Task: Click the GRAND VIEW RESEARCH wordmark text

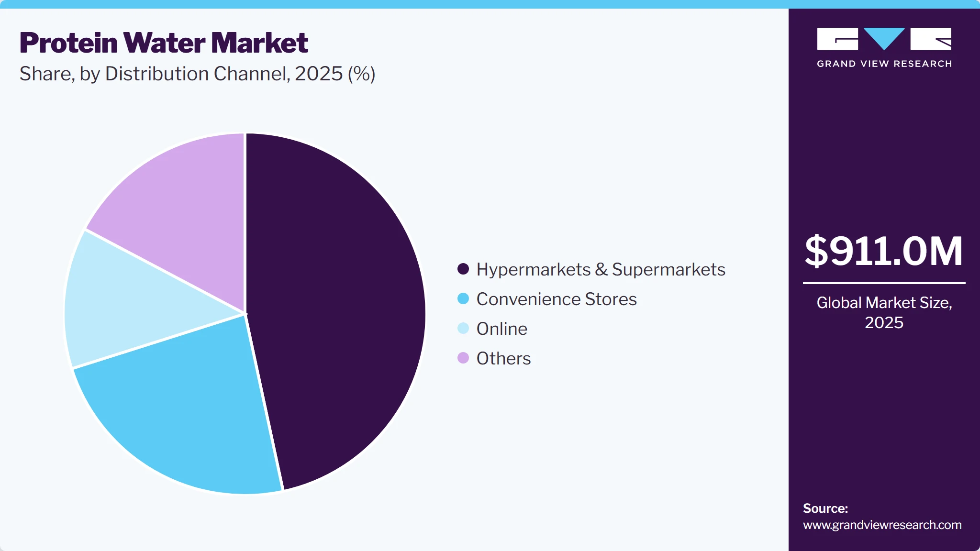Action: [884, 64]
